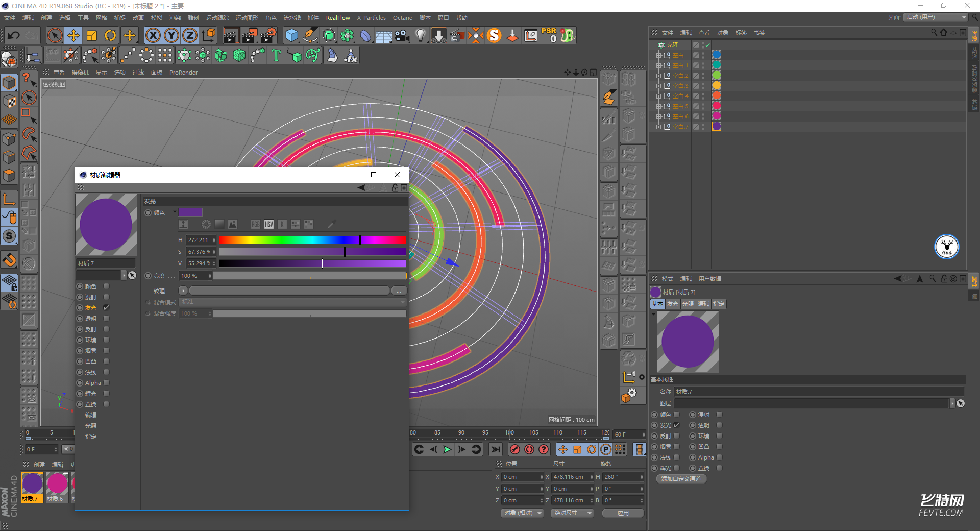980x531 pixels.
Task: Toggle the Z axis lock
Action: 190,35
